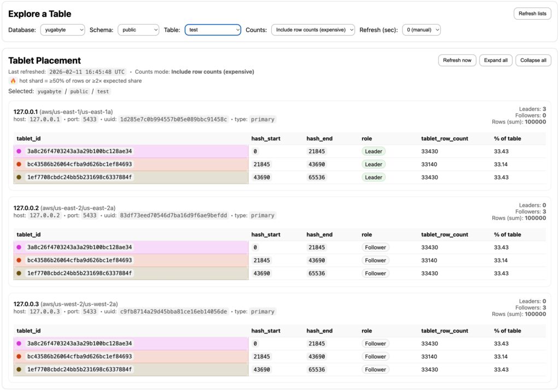Open the Table dropdown showing test

tap(213, 30)
